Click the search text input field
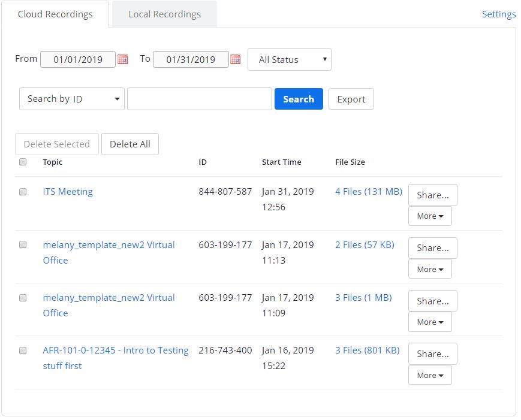 point(199,99)
